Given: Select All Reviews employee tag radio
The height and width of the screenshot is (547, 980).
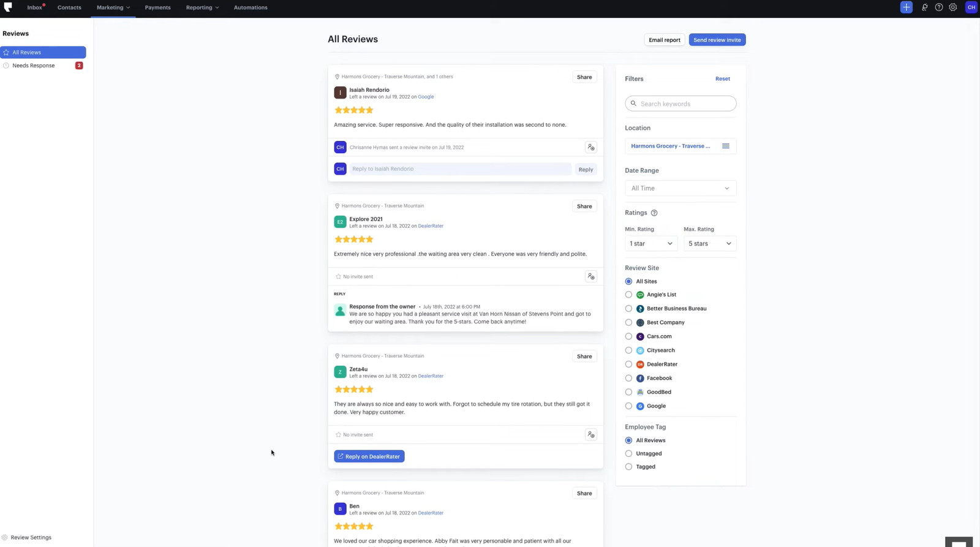Looking at the screenshot, I should 628,440.
